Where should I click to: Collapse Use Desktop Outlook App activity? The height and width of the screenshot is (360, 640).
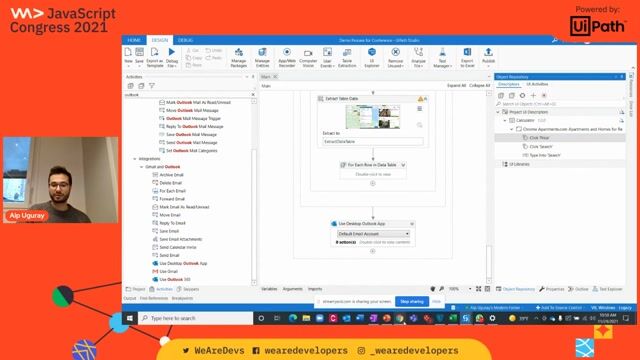coord(411,224)
